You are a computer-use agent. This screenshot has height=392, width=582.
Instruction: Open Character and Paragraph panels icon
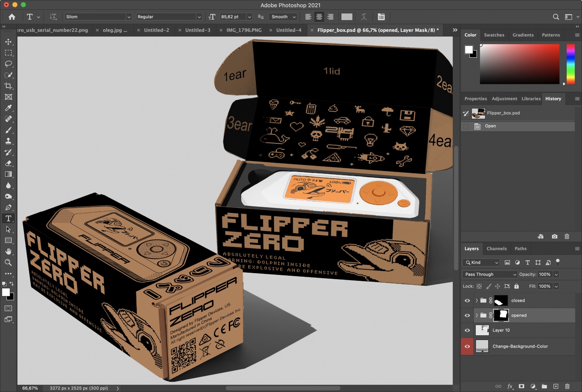(381, 17)
